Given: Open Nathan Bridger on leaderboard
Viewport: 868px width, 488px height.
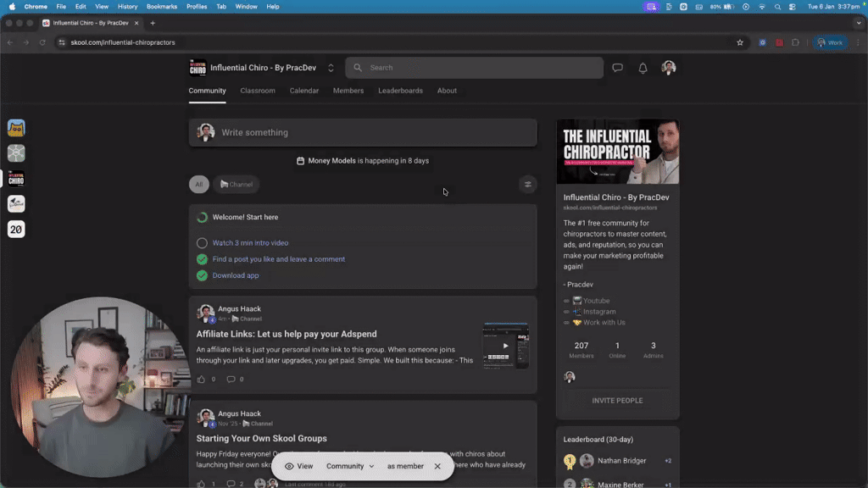Looking at the screenshot, I should point(621,461).
